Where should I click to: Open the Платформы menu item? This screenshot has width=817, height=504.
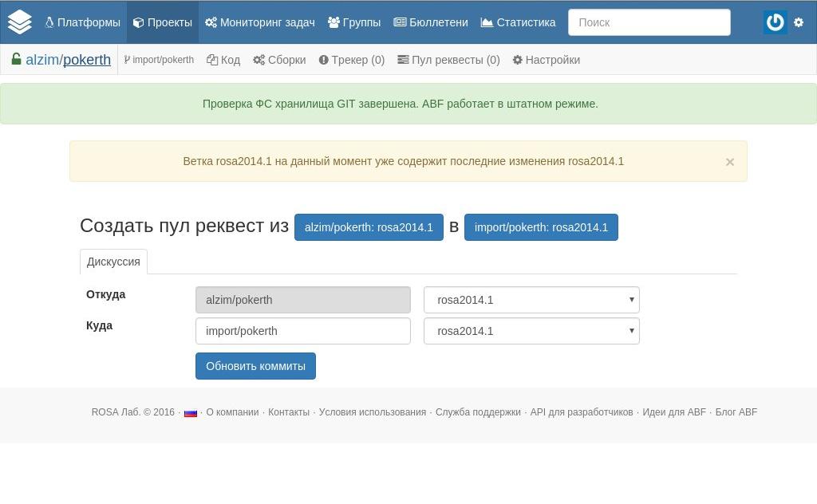click(83, 22)
